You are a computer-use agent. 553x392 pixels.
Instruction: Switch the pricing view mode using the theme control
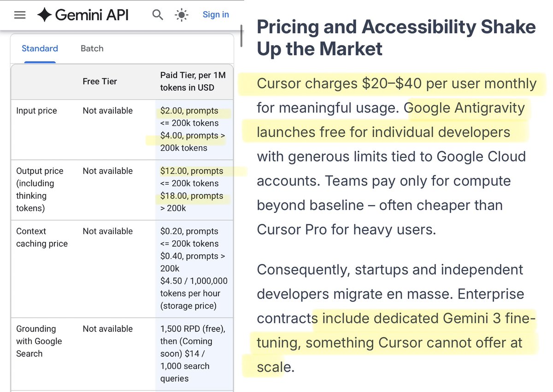tap(181, 15)
